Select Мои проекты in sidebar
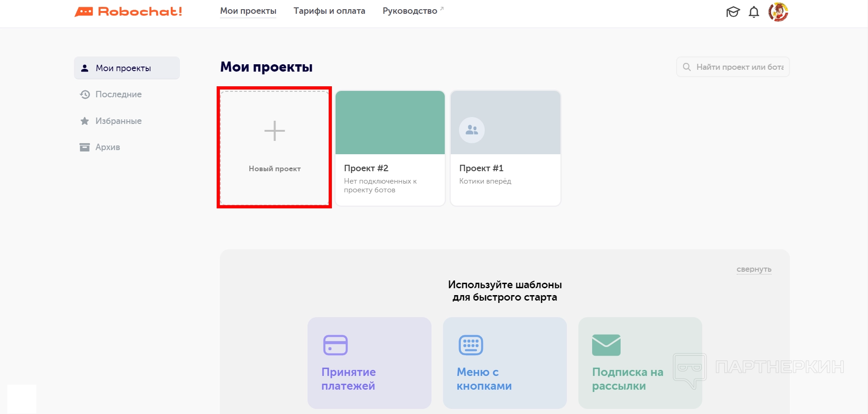 click(x=127, y=68)
